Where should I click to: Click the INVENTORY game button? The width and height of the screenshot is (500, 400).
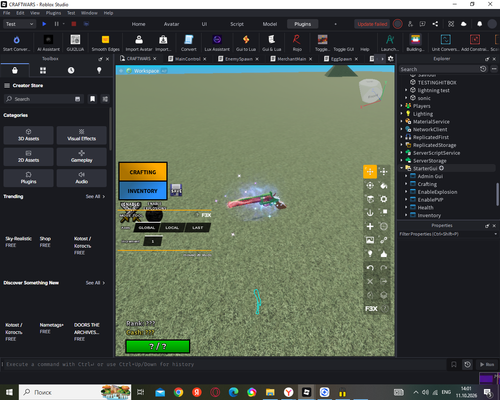[x=143, y=191]
